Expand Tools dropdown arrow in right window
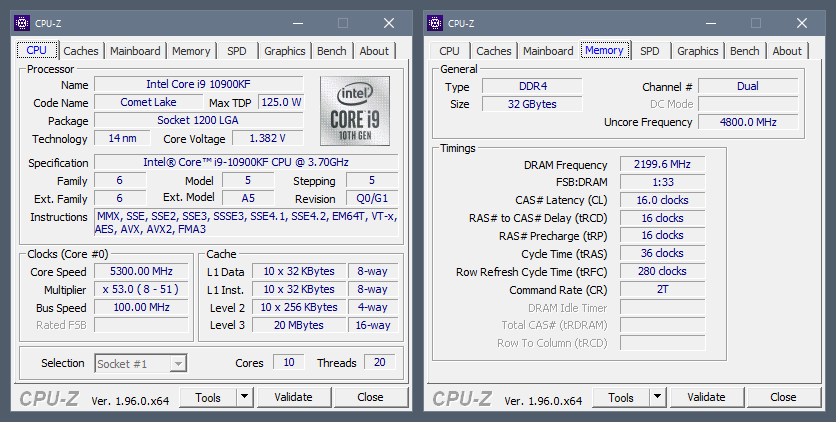Screen dimensions: 836x422 click(x=657, y=397)
